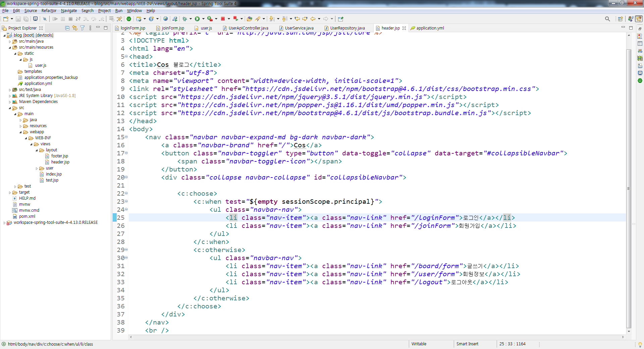Toggle code folding on line 24 ul
Screen dimensions: 644x349
pos(126,209)
